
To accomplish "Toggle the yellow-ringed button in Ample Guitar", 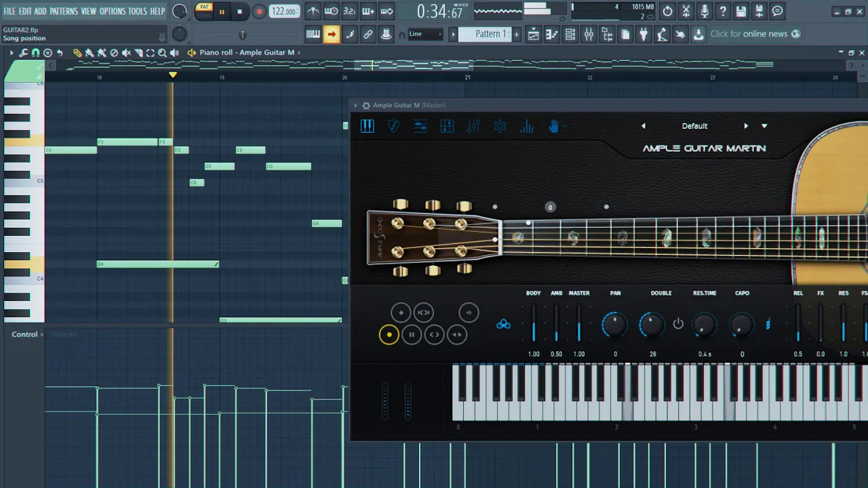I will (x=389, y=334).
